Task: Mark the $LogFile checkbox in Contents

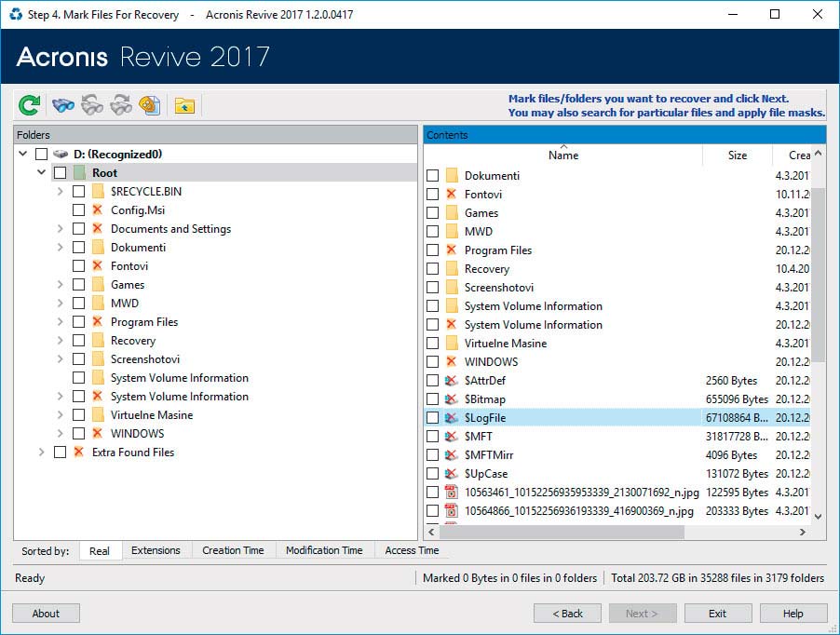Action: point(432,418)
